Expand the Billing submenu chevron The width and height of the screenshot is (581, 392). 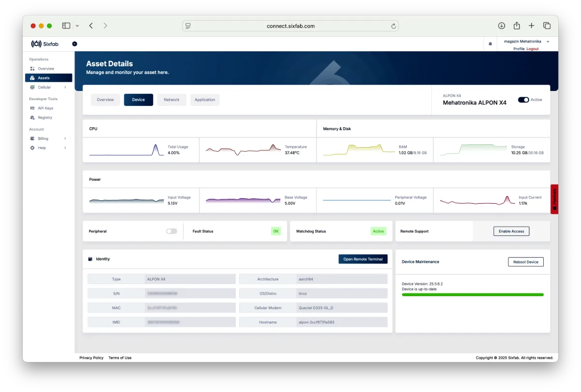65,138
